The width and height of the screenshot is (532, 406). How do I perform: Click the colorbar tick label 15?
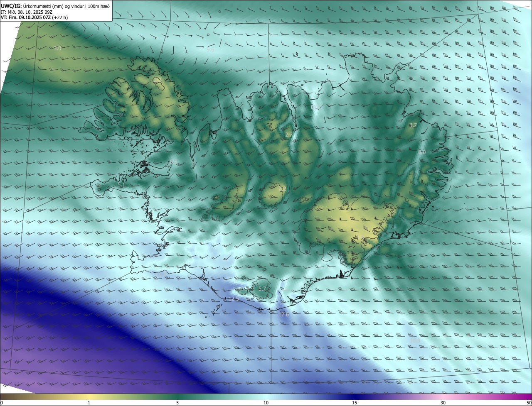coord(355,403)
